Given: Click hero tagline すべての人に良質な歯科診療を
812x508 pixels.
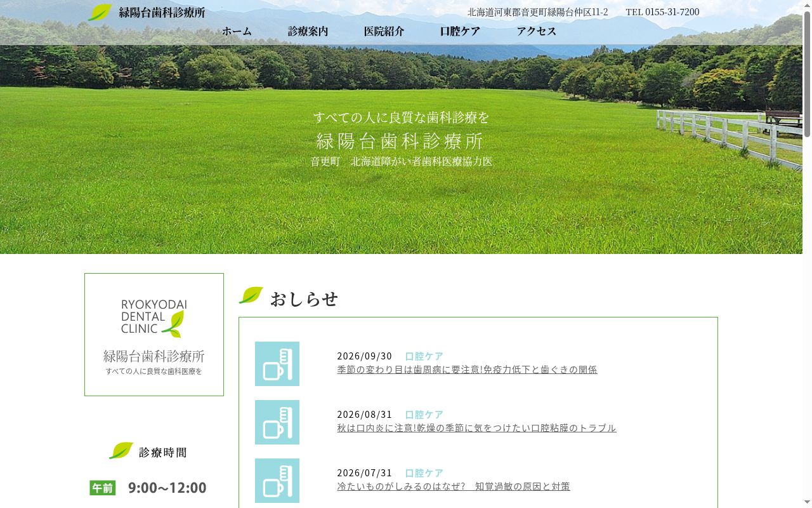Looking at the screenshot, I should pyautogui.click(x=402, y=117).
